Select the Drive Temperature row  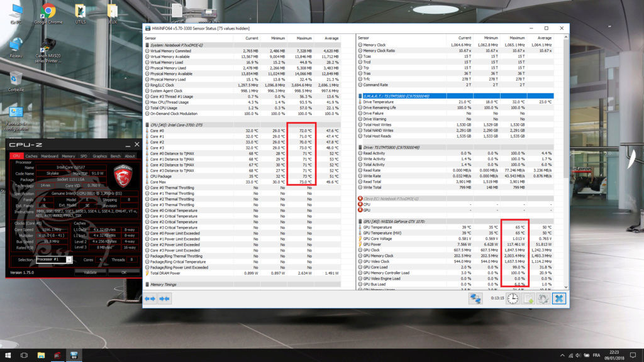click(x=455, y=102)
